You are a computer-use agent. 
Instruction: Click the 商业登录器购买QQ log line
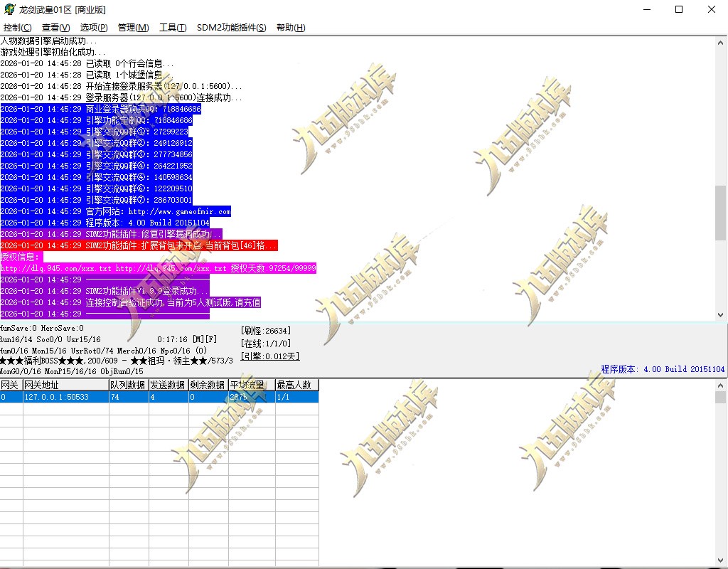(x=100, y=109)
